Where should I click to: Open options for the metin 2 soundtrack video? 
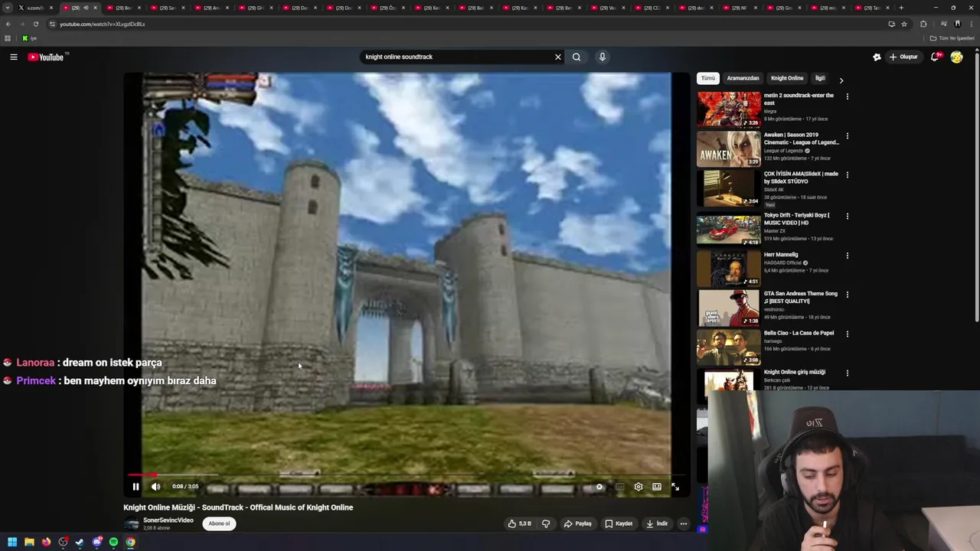click(847, 96)
